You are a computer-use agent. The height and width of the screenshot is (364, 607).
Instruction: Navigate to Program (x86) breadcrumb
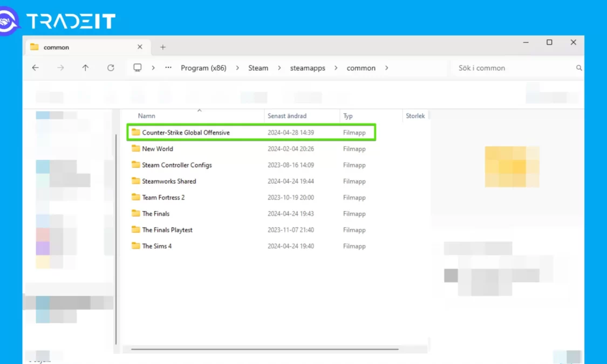pos(203,68)
